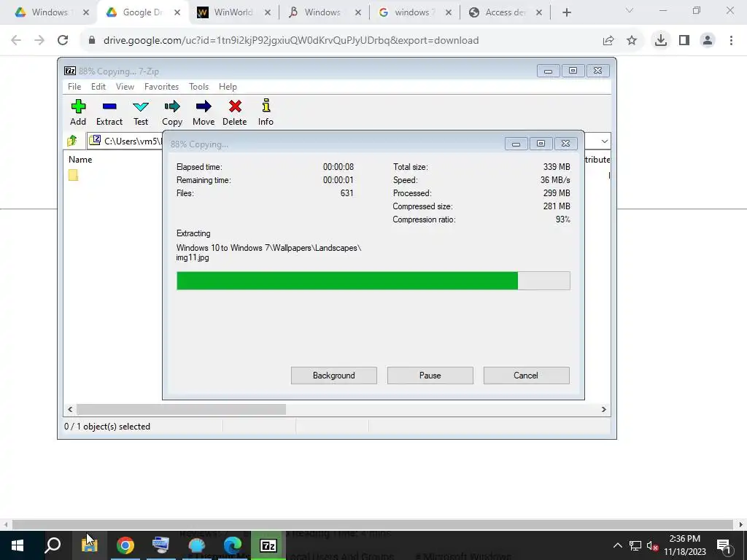Image resolution: width=747 pixels, height=560 pixels.
Task: Toggle the Chrome side panel icon
Action: pos(684,41)
